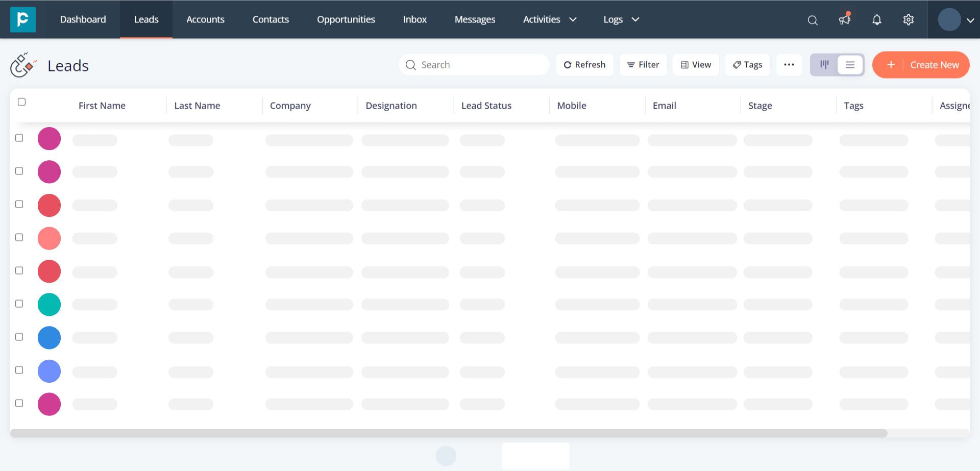Click the plus icon in Create New
The width and height of the screenshot is (980, 471).
pyautogui.click(x=891, y=65)
